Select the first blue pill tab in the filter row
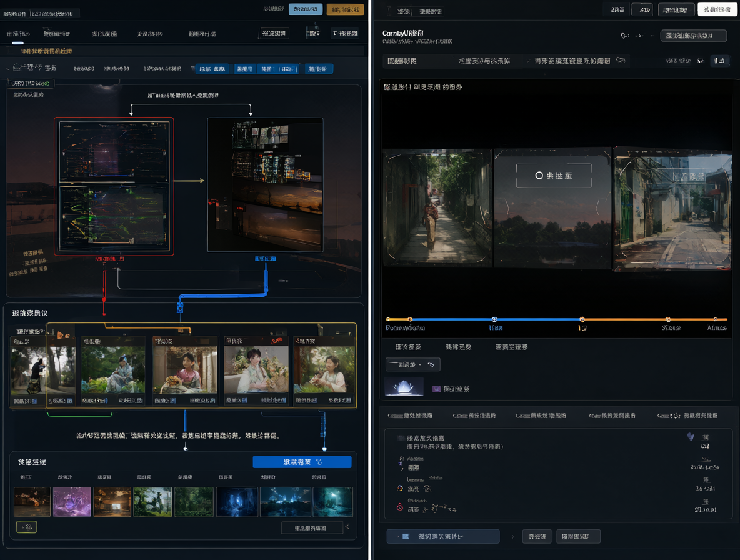The height and width of the screenshot is (560, 740). 212,69
